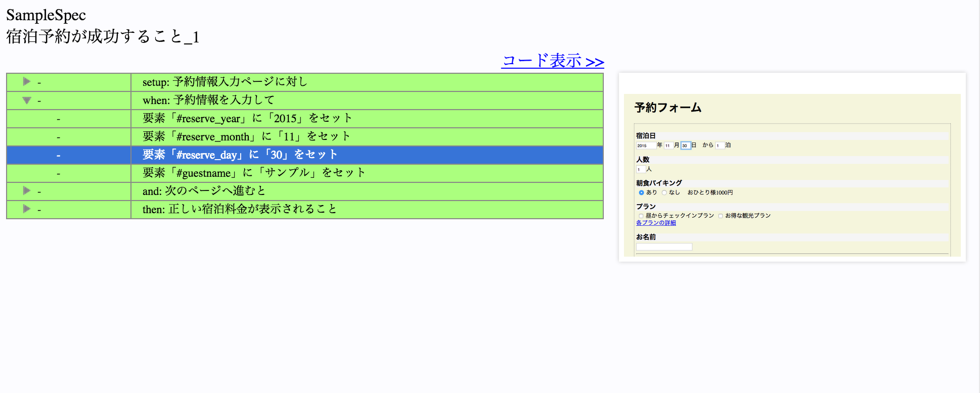Click the year field showing 2015

645,145
